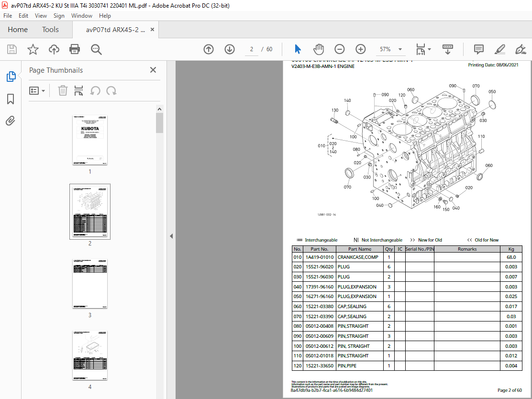Select page 4 thumbnail
Viewport: 532px width, 399px height.
(90, 355)
